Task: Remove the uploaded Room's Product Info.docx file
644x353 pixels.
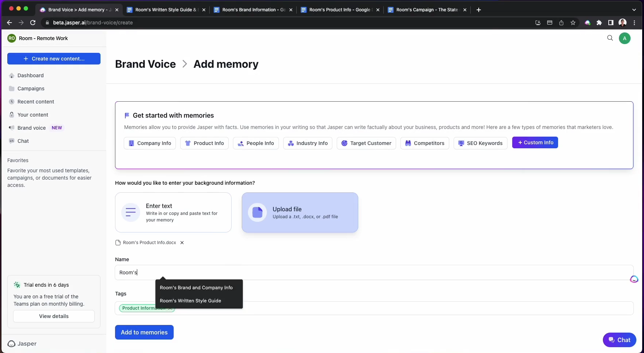Action: coord(182,243)
